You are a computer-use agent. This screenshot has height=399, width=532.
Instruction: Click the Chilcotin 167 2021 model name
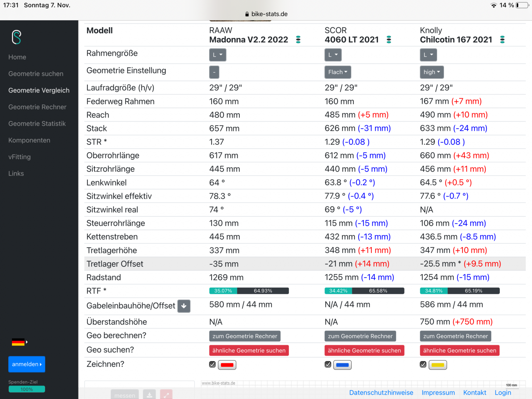[x=456, y=40]
